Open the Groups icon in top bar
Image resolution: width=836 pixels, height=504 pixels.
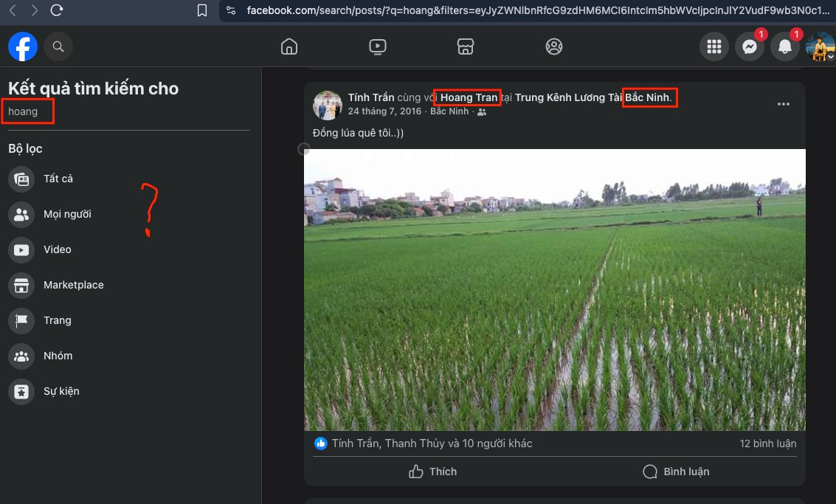pos(554,46)
